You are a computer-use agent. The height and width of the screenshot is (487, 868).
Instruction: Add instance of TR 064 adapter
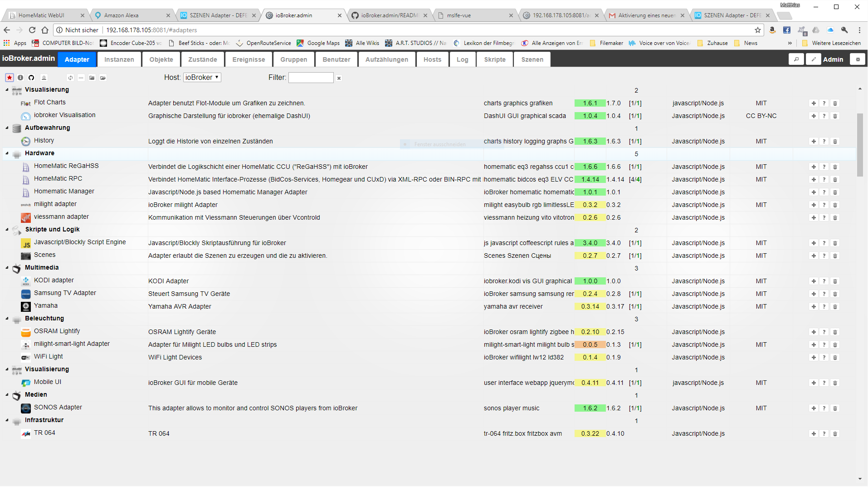tap(814, 434)
